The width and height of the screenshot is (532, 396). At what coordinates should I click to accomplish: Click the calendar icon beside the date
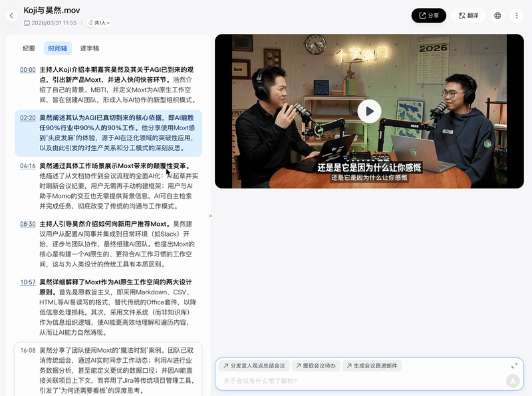(27, 23)
